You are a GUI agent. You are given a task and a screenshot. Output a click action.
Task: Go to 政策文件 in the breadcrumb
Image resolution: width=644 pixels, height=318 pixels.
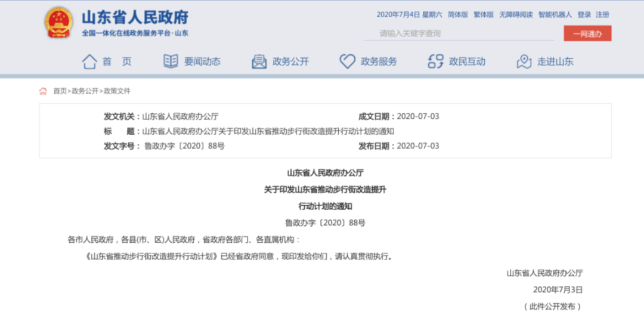117,91
